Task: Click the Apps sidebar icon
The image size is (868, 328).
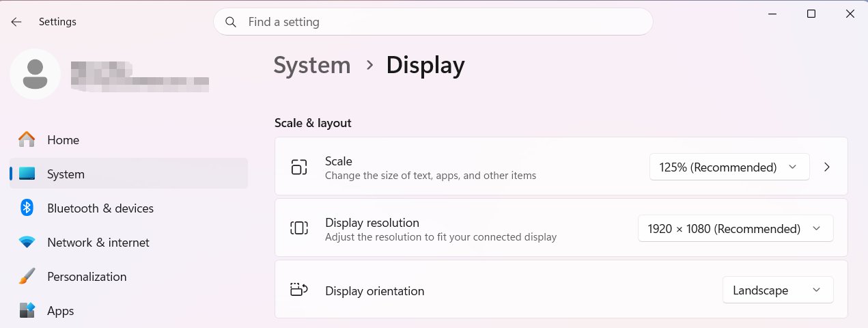Action: [x=27, y=310]
